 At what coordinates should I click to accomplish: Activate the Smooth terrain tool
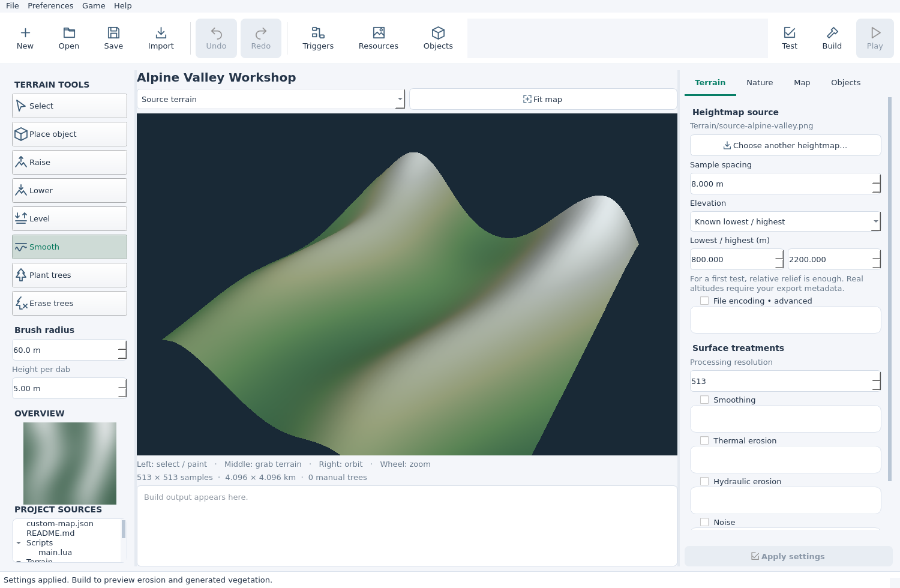(x=70, y=247)
